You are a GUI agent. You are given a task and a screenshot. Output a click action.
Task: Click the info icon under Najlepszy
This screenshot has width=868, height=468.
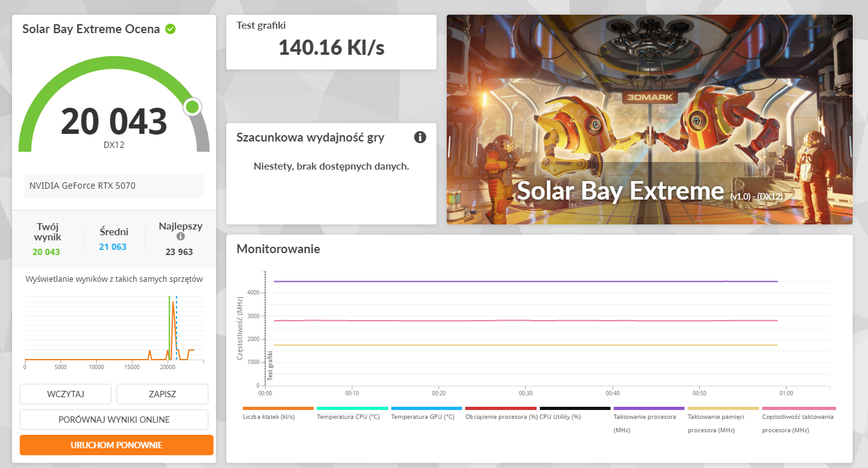point(180,237)
